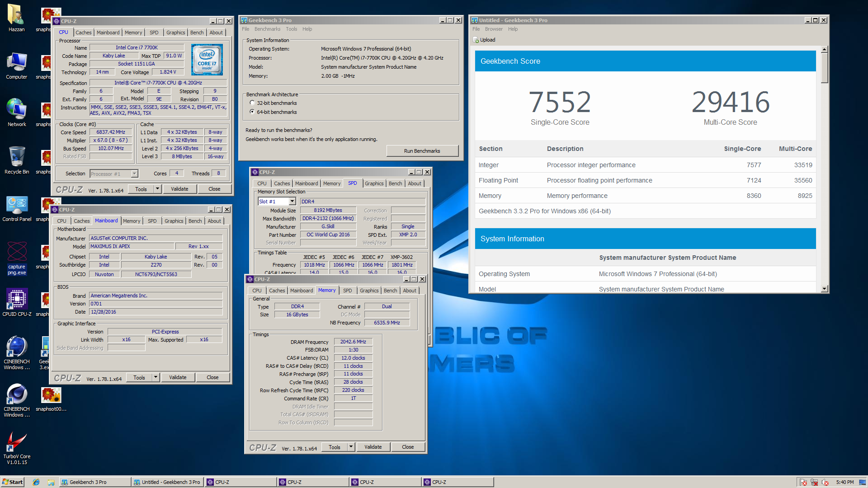
Task: Open Tools menu in Geekbench 3 Pro
Action: (x=291, y=29)
